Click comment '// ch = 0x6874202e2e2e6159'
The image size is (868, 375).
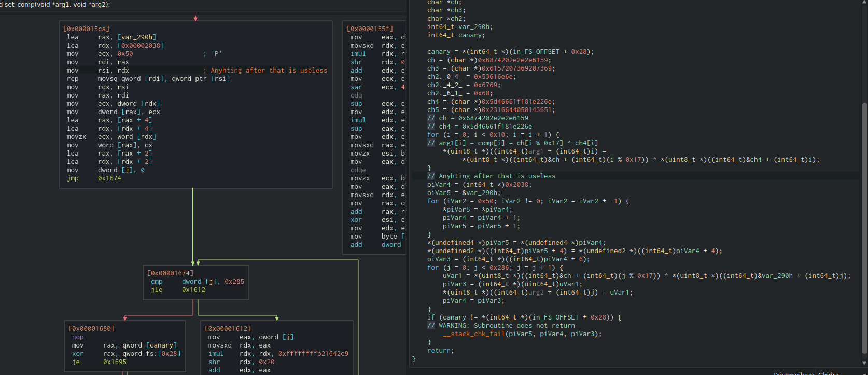click(478, 118)
